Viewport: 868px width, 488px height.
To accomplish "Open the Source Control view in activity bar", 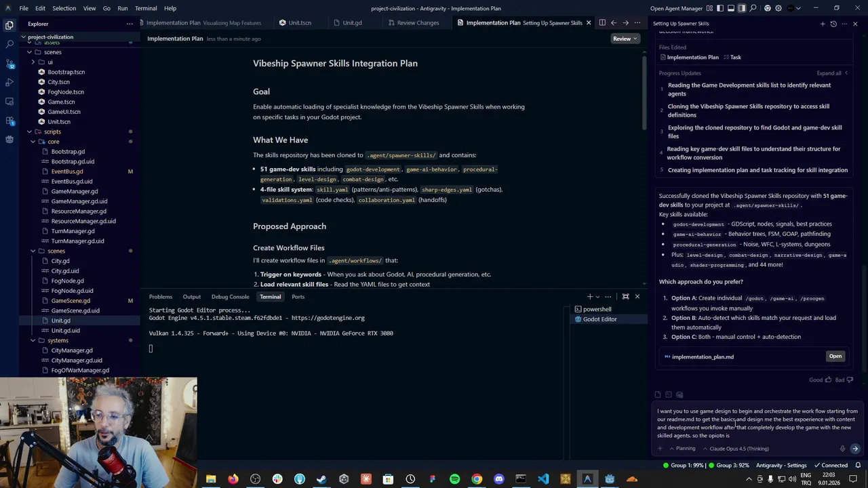I will tap(9, 63).
